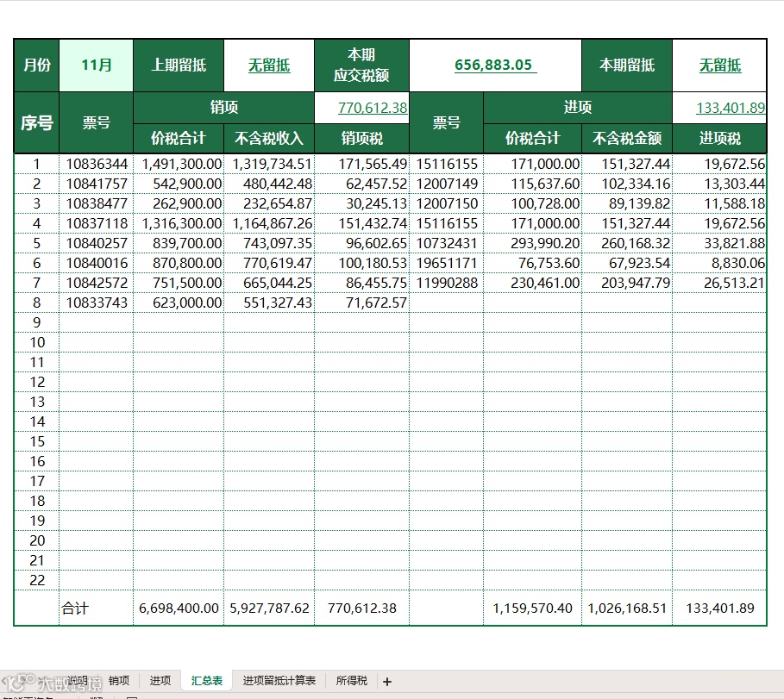Click purchase ticket 19651171
This screenshot has height=699, width=784.
coord(447,263)
